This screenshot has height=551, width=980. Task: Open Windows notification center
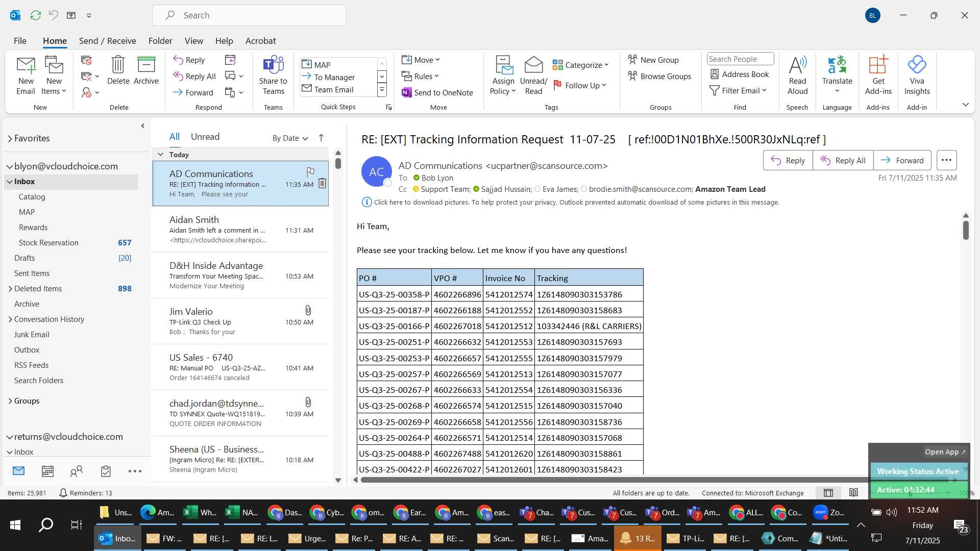tap(960, 526)
